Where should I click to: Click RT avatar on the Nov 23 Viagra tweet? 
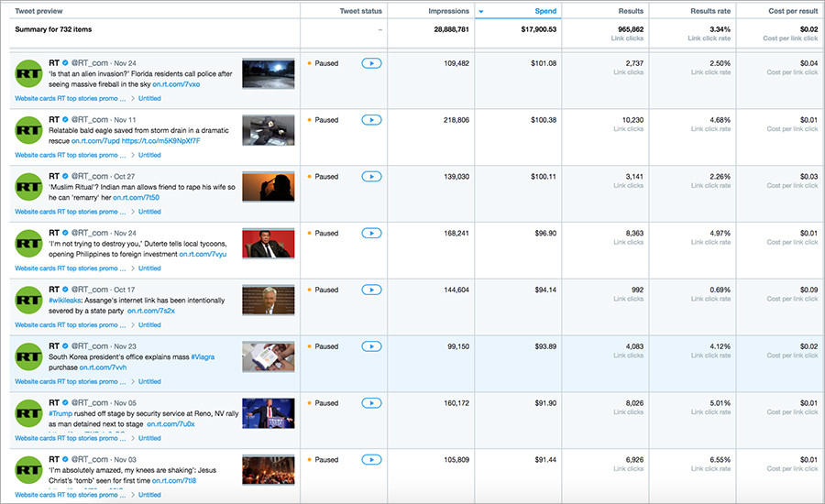point(28,356)
